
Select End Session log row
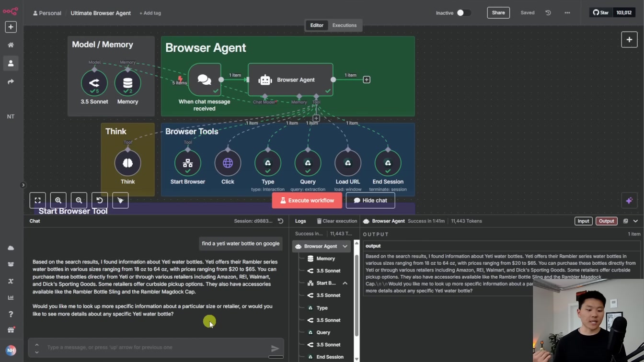330,357
